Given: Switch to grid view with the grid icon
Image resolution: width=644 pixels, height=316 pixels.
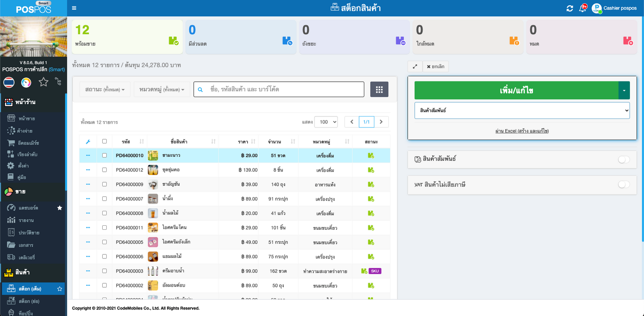Looking at the screenshot, I should point(379,89).
